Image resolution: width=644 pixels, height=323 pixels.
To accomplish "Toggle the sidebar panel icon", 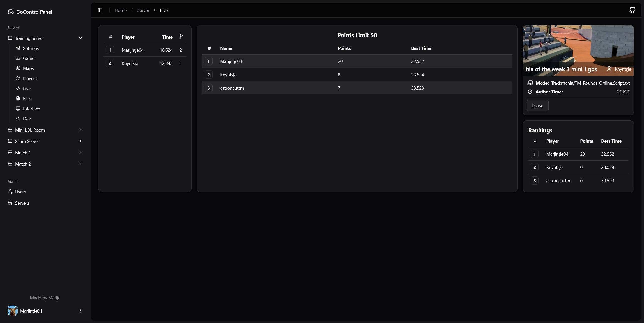I will pos(100,10).
